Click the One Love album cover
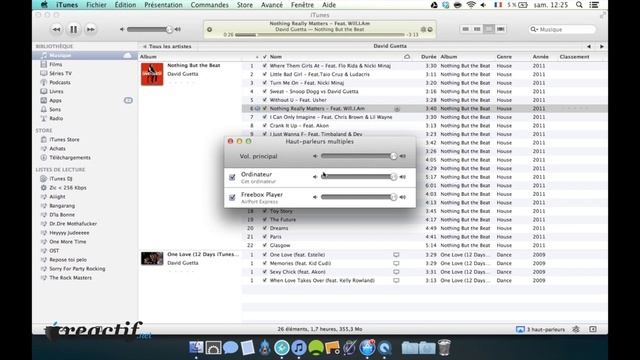The width and height of the screenshot is (640, 360). (152, 258)
